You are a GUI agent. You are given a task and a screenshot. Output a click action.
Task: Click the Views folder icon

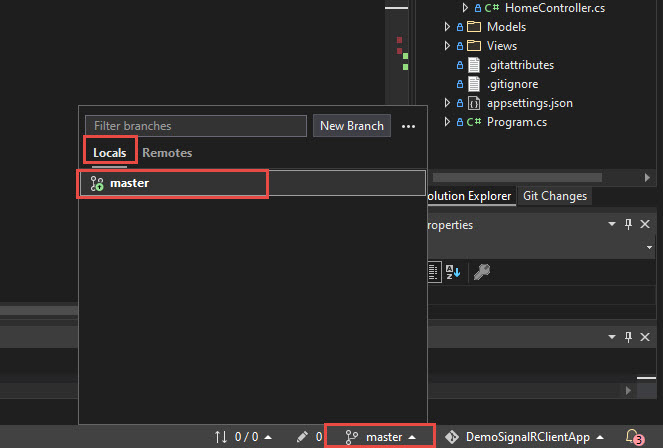(x=474, y=46)
